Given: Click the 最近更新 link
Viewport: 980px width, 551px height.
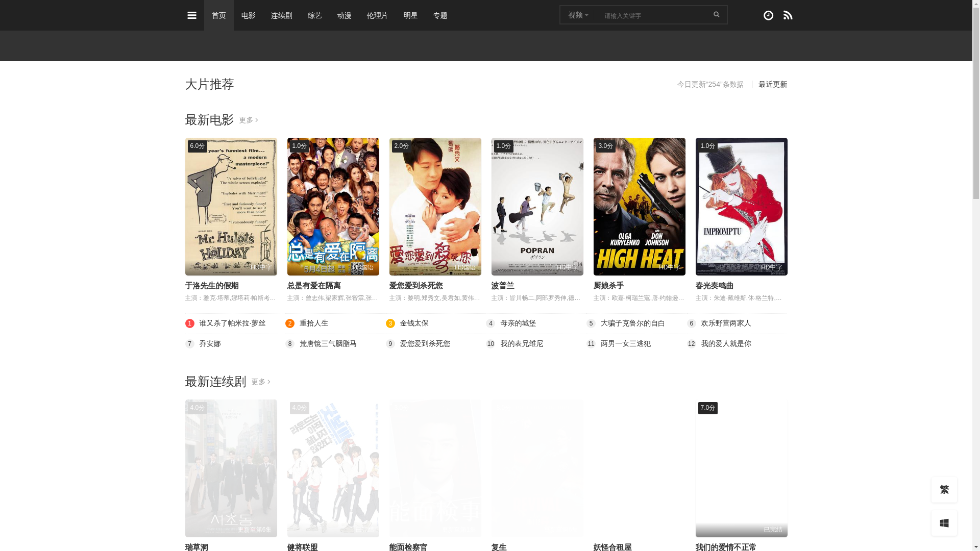Looking at the screenshot, I should 773,84.
